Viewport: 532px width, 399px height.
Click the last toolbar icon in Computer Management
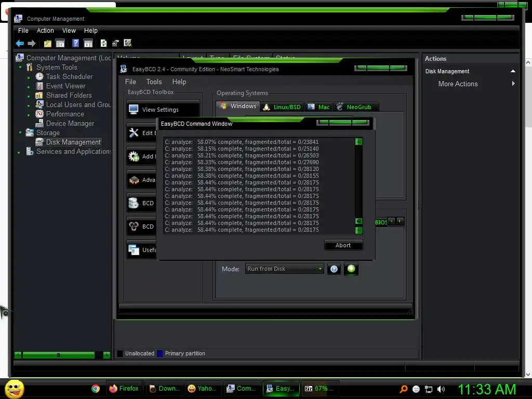[128, 43]
